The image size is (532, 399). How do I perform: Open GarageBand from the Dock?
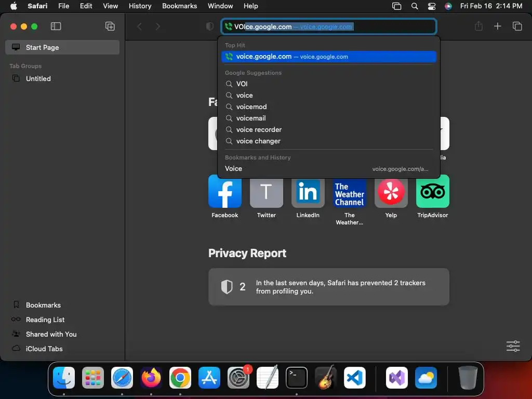[x=325, y=378]
